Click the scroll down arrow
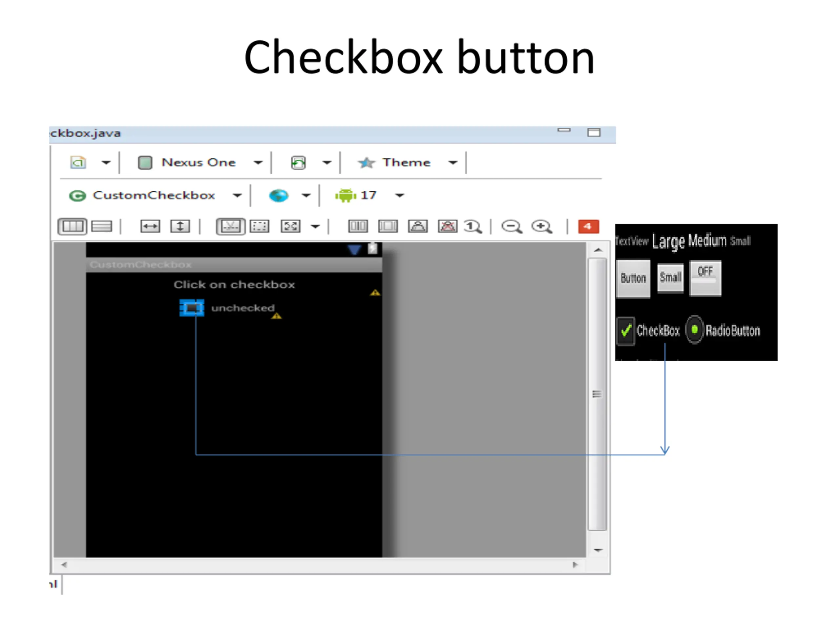The height and width of the screenshot is (630, 840). [598, 550]
